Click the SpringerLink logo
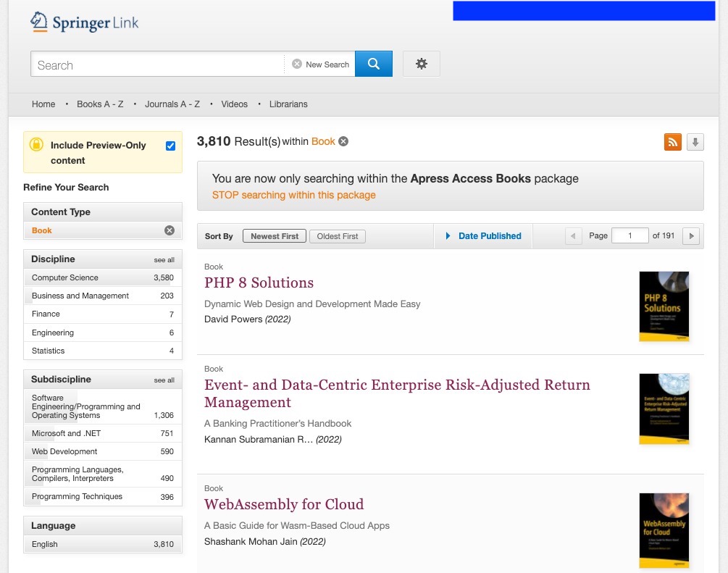The width and height of the screenshot is (728, 573). coord(85,22)
